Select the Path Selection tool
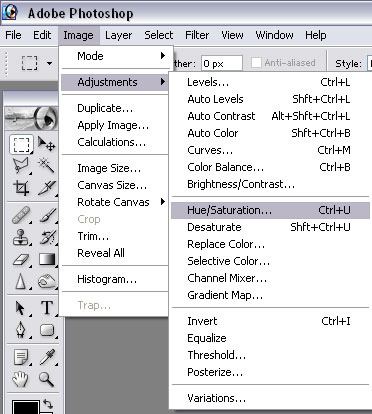Image resolution: width=372 pixels, height=414 pixels. [x=21, y=308]
